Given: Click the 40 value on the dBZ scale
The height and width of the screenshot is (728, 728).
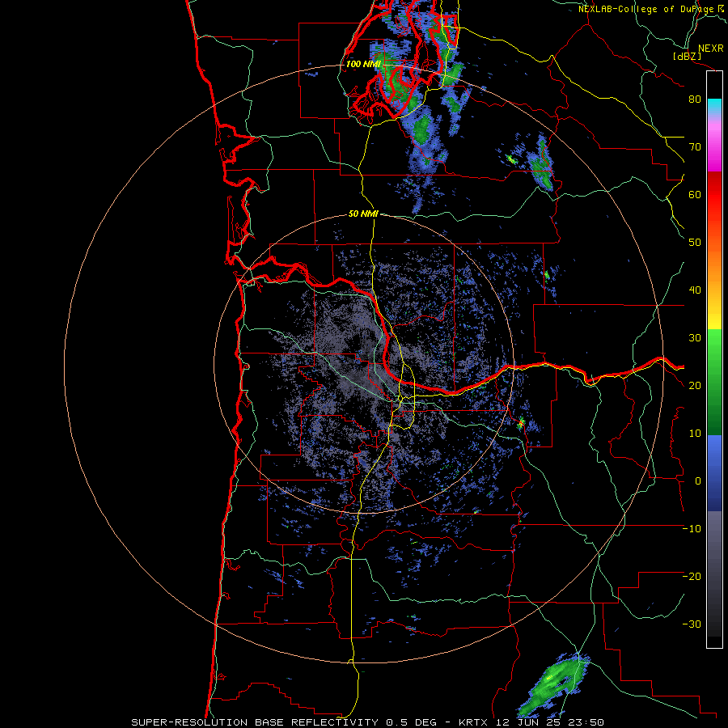Looking at the screenshot, I should (x=695, y=290).
